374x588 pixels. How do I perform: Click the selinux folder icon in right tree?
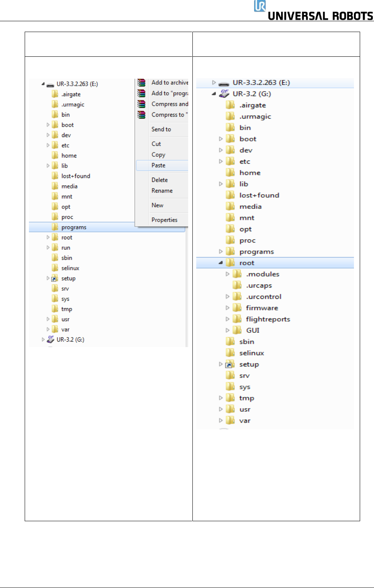230,352
